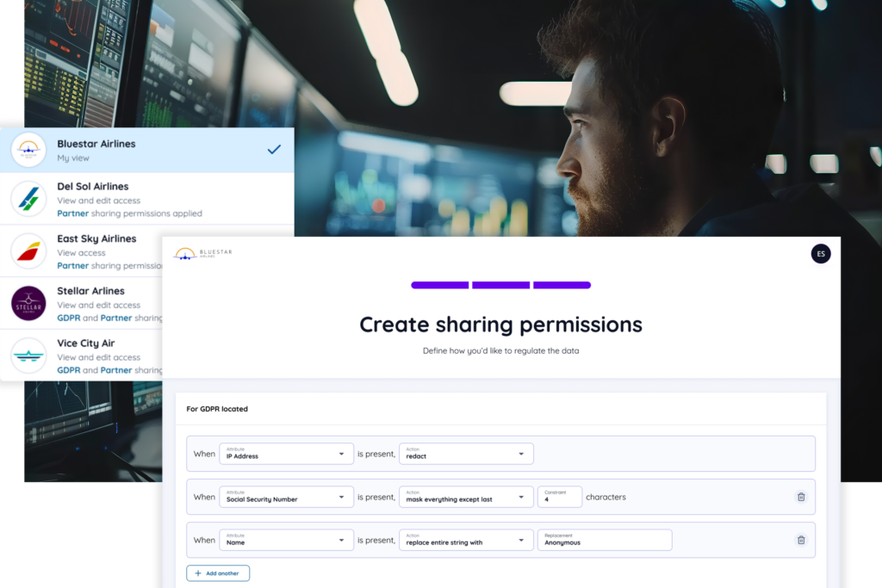Viewport: 882px width, 588px height.
Task: Click the Bluestar Airlines logo in list
Action: coord(28,150)
